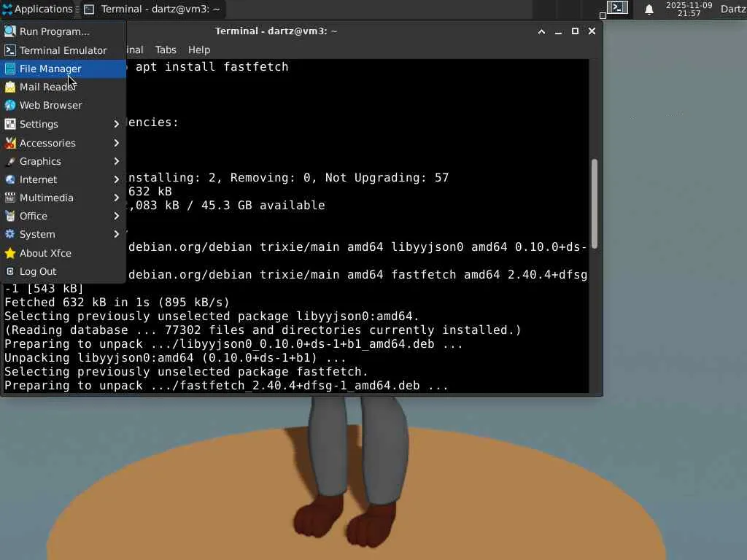
Task: Click 'Selecting previously unselected package libyyjson0:amd64.' line
Action: pyautogui.click(x=212, y=316)
